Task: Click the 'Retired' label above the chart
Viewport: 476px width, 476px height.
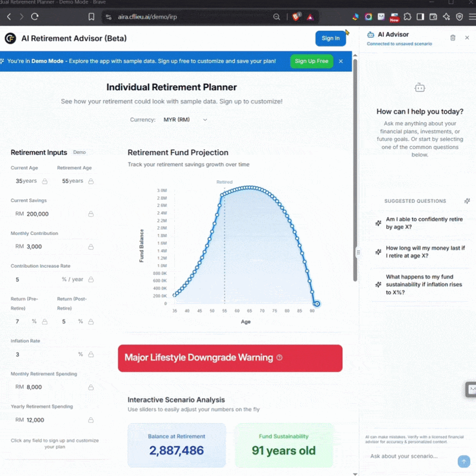Action: pos(224,182)
